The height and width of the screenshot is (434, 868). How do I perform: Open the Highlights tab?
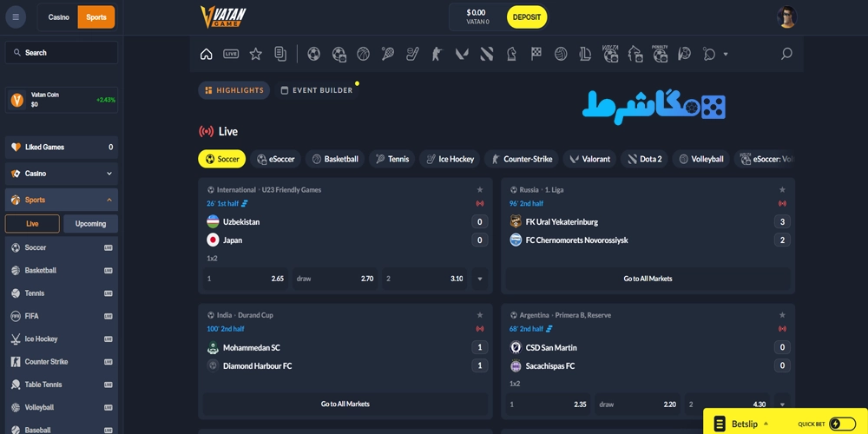(234, 90)
